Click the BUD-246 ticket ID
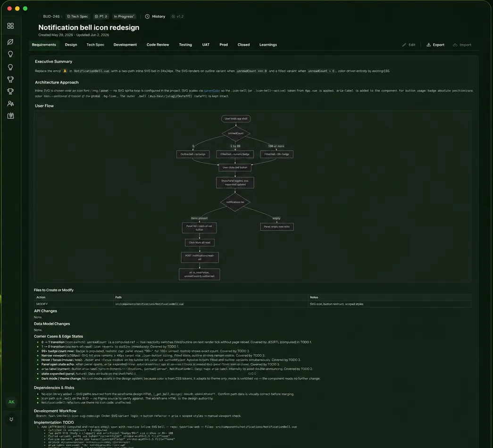 click(x=51, y=17)
